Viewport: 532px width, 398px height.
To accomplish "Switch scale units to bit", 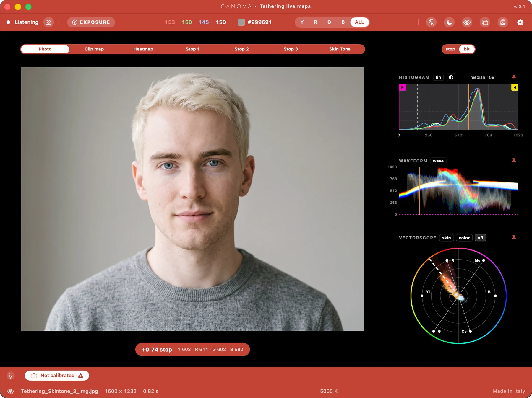I will [467, 49].
